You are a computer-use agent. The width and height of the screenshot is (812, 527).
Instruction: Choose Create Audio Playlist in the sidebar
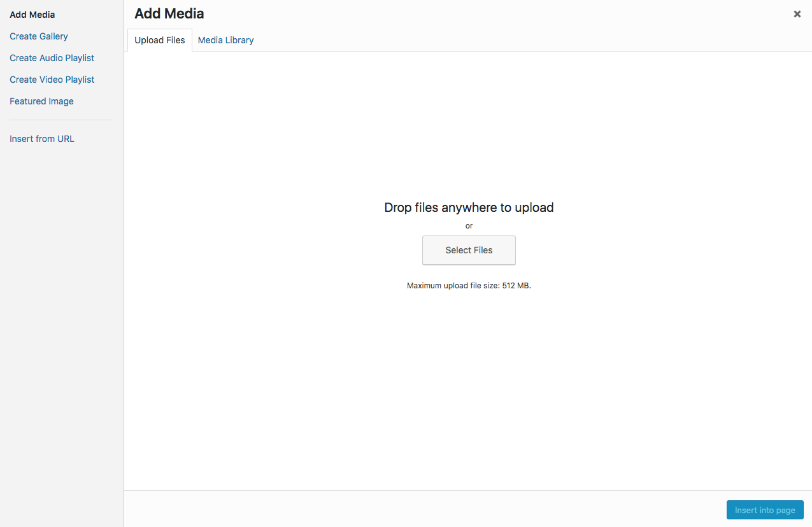(x=52, y=58)
